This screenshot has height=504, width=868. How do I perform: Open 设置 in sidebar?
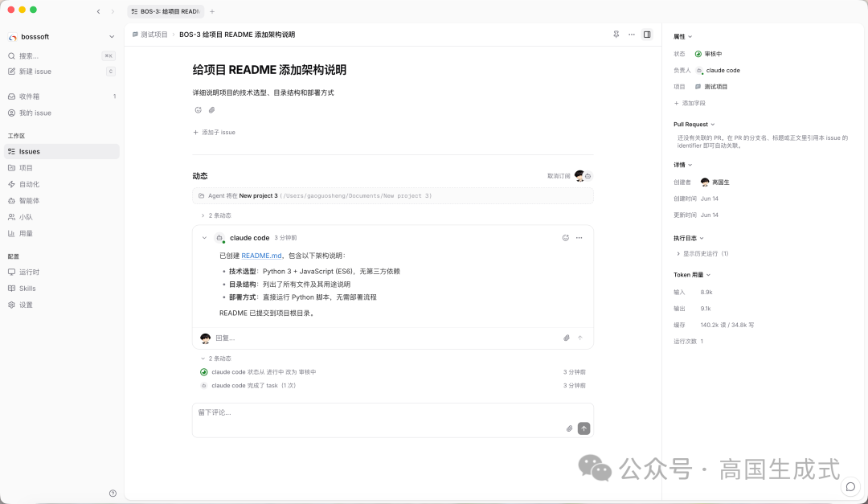click(x=61, y=305)
